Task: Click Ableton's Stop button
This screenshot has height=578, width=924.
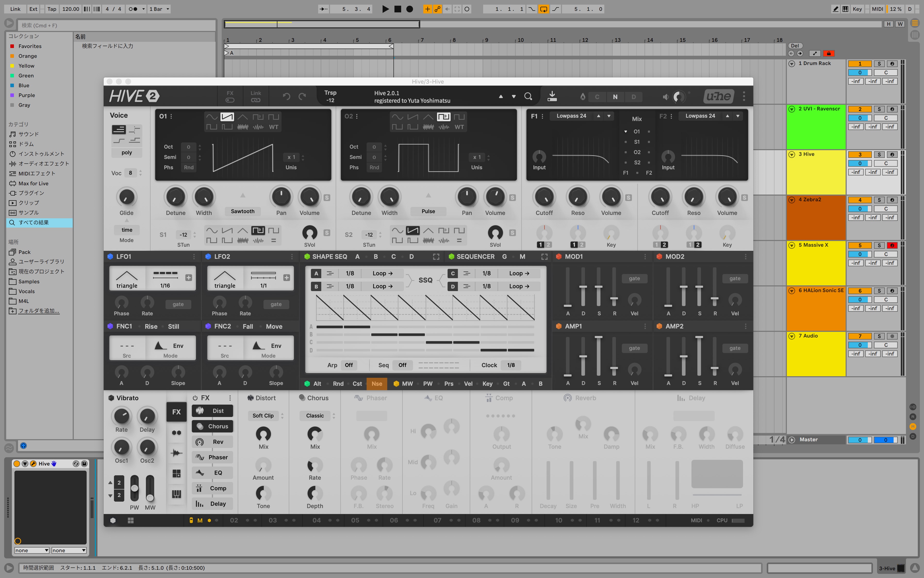Action: (x=398, y=9)
